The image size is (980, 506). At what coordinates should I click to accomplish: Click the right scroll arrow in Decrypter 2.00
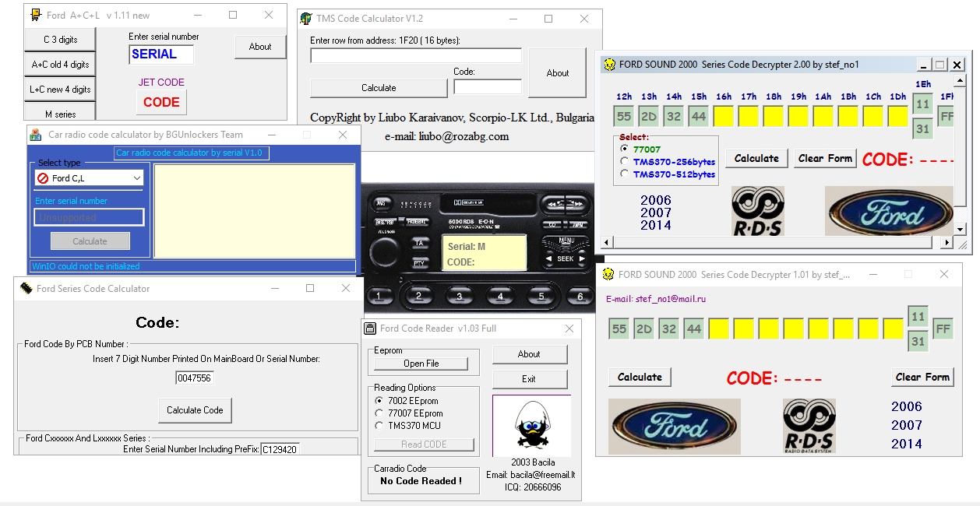click(948, 243)
